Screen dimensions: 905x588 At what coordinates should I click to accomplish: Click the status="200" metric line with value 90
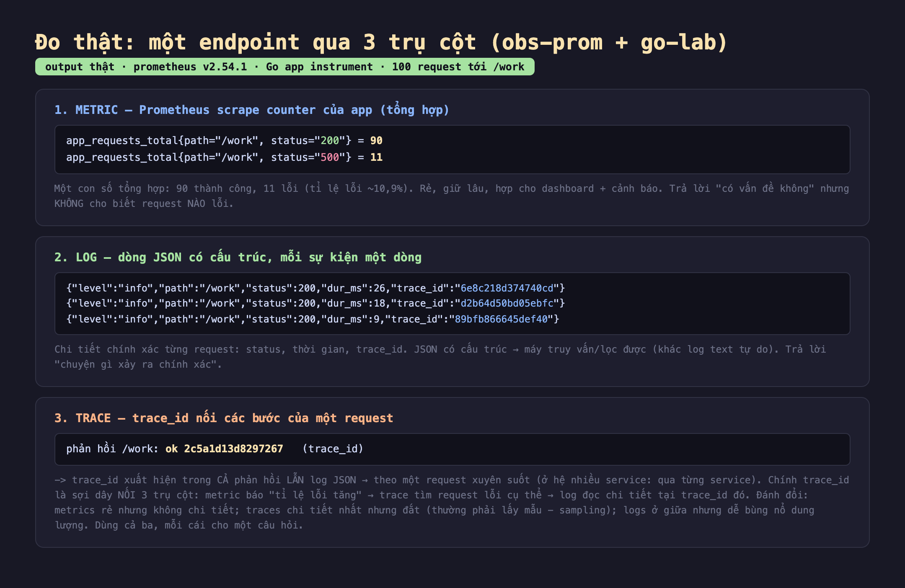coord(224,141)
